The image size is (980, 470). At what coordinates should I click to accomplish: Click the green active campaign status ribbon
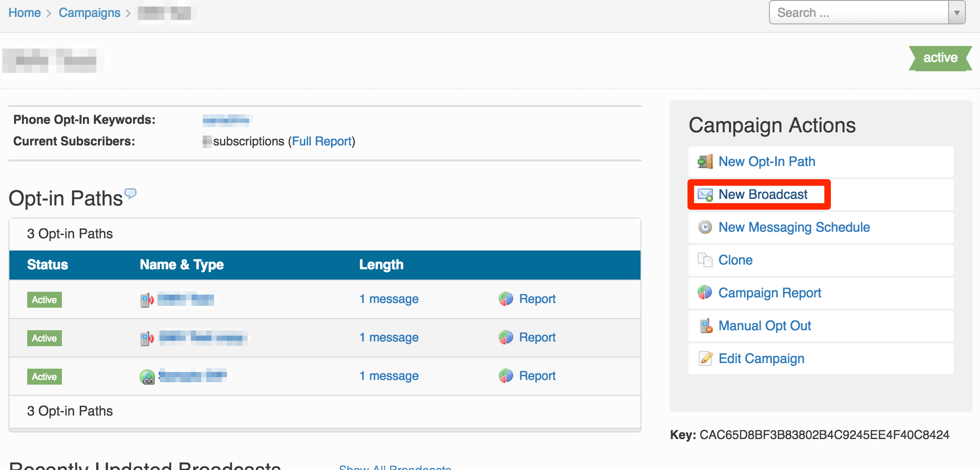coord(941,58)
